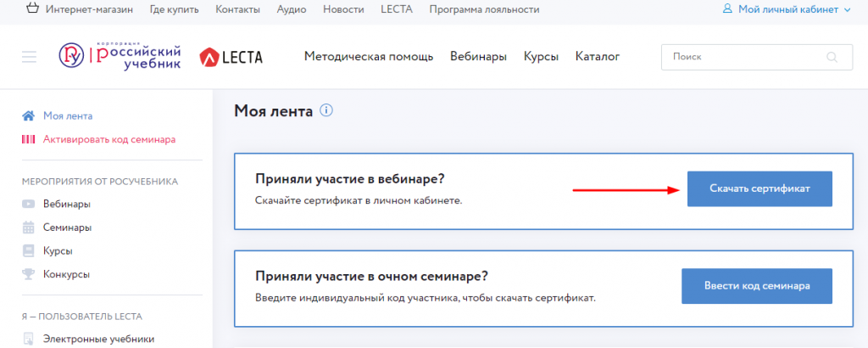
Task: Click the video icon beside Вебинары
Action: click(28, 204)
